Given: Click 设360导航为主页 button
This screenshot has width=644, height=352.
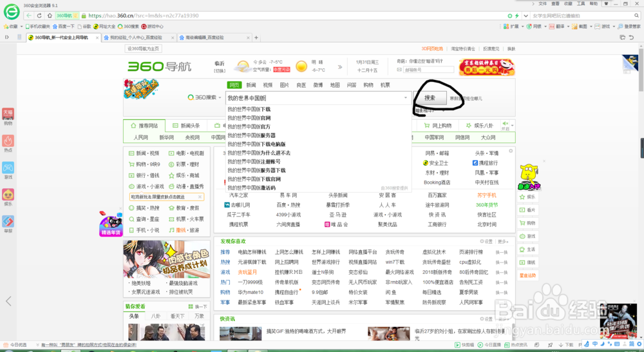Looking at the screenshot, I should coord(143,48).
